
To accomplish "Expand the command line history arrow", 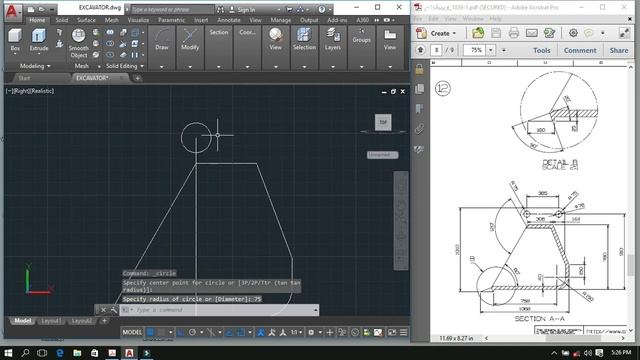I will click(316, 310).
